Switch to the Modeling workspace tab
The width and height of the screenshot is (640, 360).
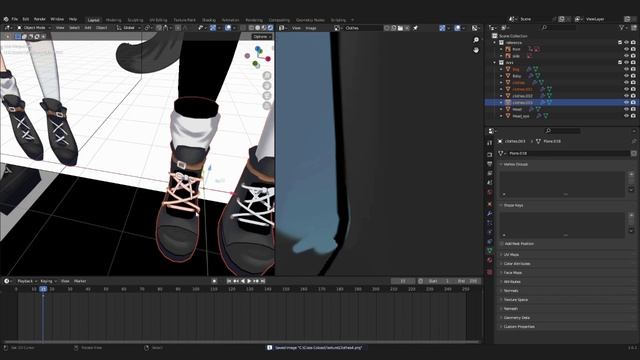coord(113,20)
